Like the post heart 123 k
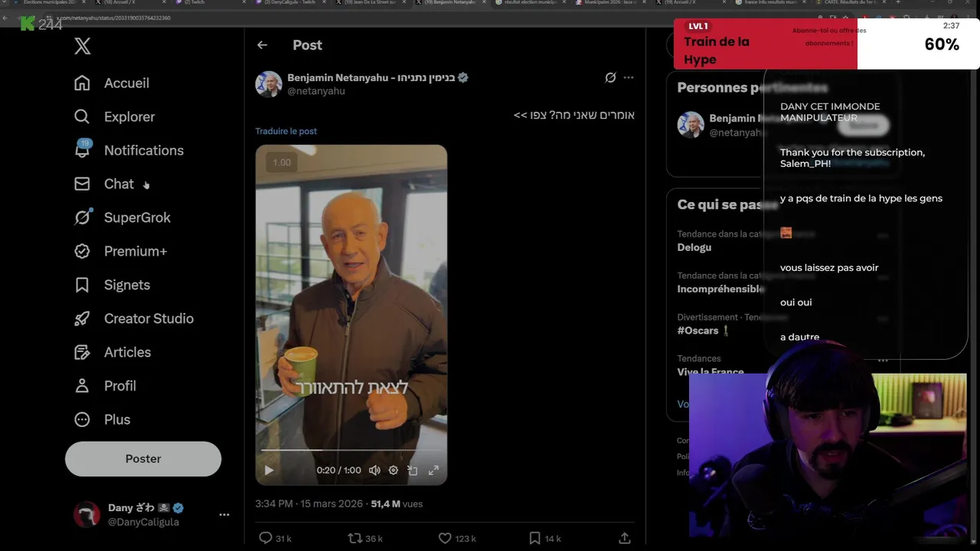 pos(445,538)
